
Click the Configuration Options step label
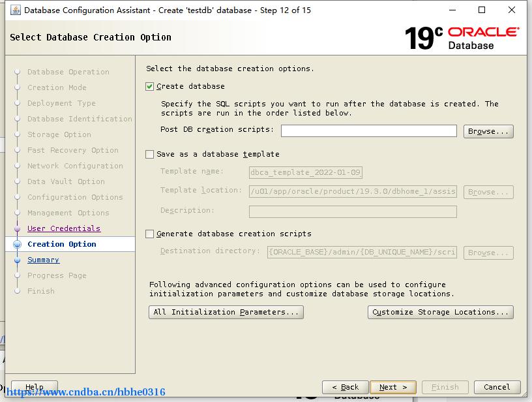click(x=75, y=197)
